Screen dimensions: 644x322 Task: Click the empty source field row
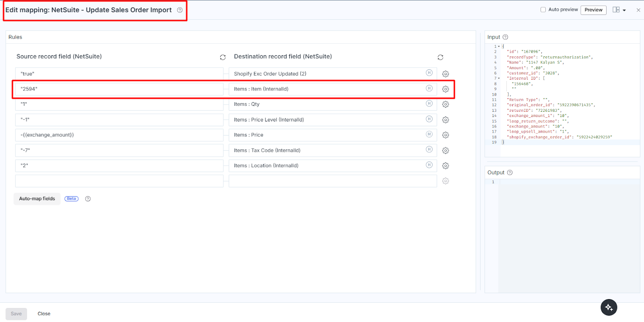119,181
